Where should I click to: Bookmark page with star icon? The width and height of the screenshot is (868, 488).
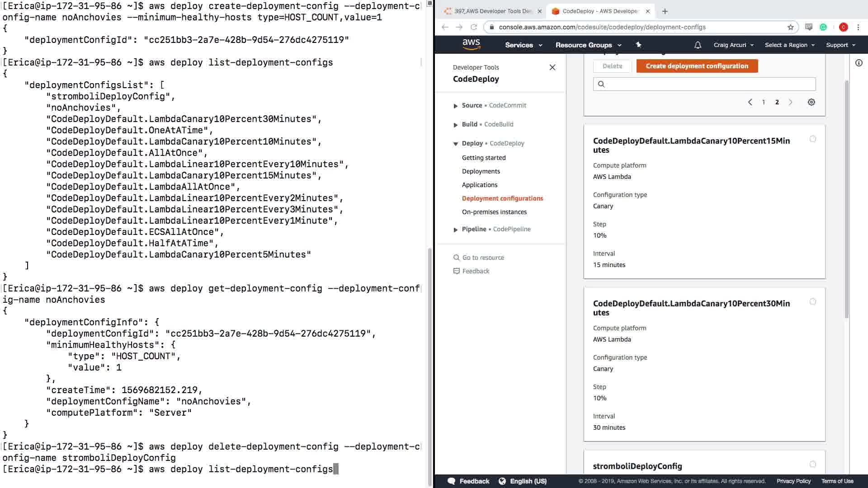(x=791, y=27)
